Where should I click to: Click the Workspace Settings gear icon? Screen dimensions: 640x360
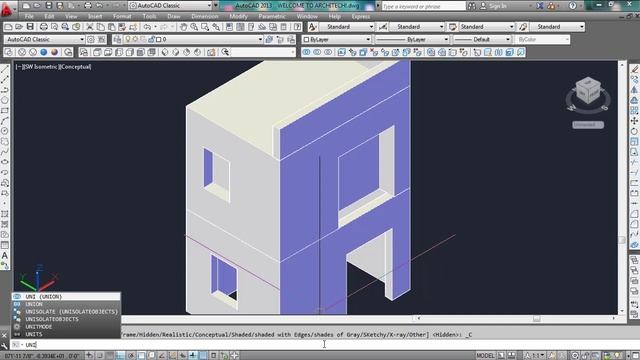point(91,40)
